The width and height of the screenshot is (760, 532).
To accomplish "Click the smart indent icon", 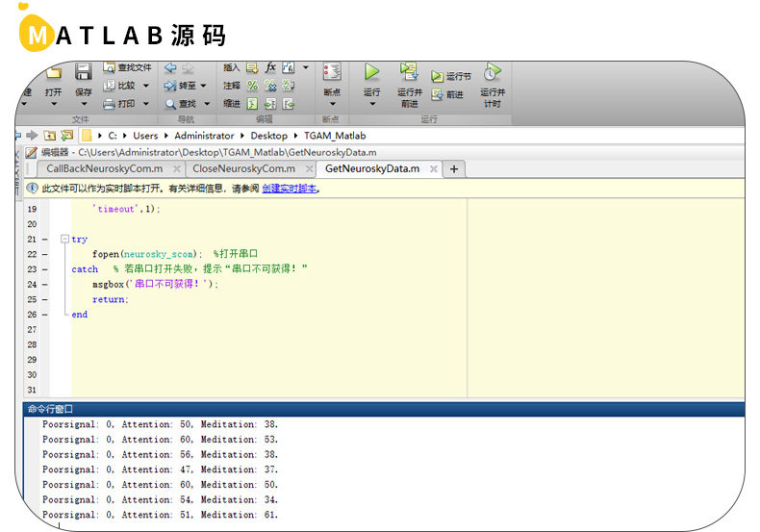I will click(x=252, y=104).
